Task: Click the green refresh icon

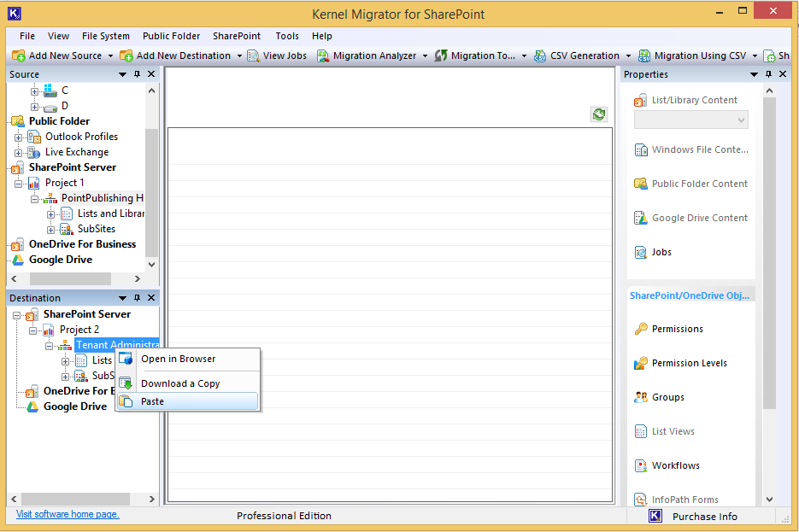Action: coord(599,114)
